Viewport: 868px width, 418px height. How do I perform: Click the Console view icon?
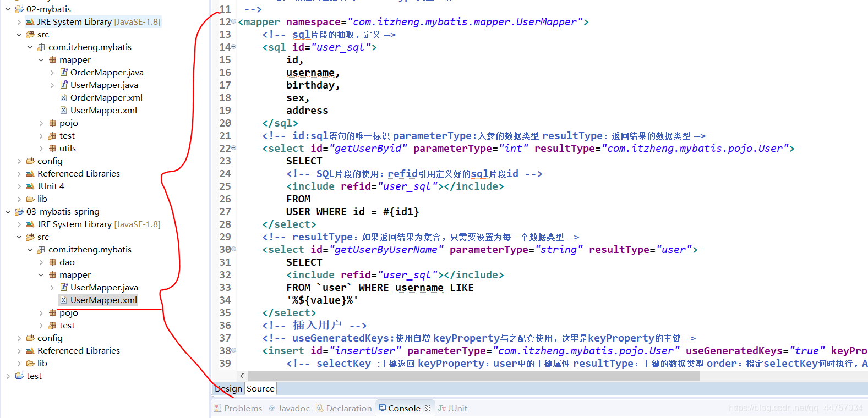pos(382,408)
